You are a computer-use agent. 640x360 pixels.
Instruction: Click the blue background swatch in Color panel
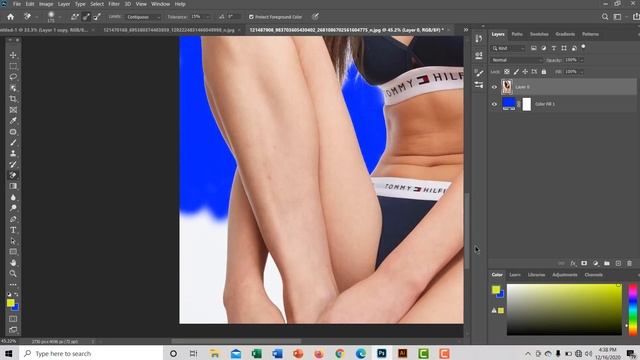pos(501,294)
